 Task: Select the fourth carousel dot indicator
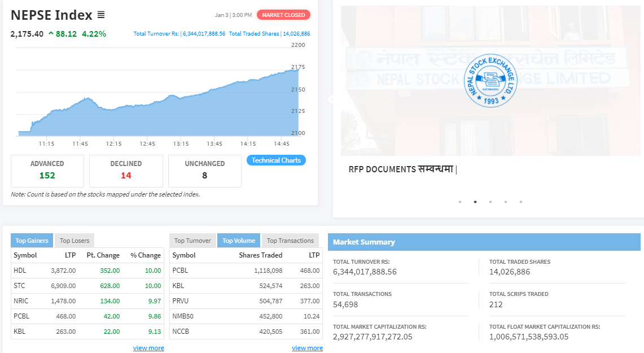[506, 202]
